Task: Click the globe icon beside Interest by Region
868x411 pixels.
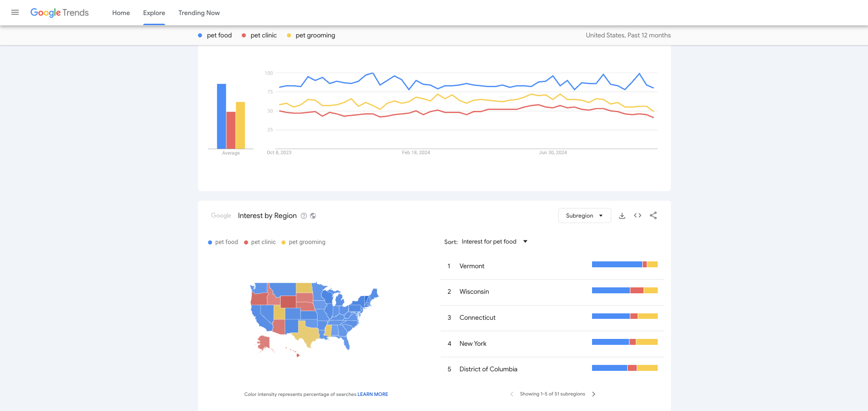Action: 313,216
